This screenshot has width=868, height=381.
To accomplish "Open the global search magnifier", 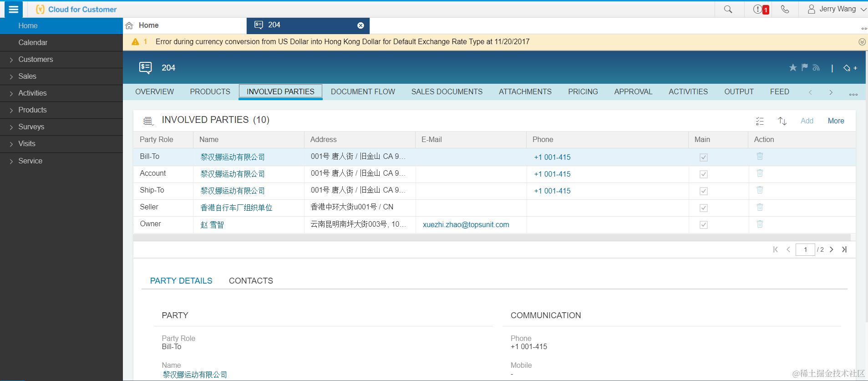I will [x=728, y=9].
